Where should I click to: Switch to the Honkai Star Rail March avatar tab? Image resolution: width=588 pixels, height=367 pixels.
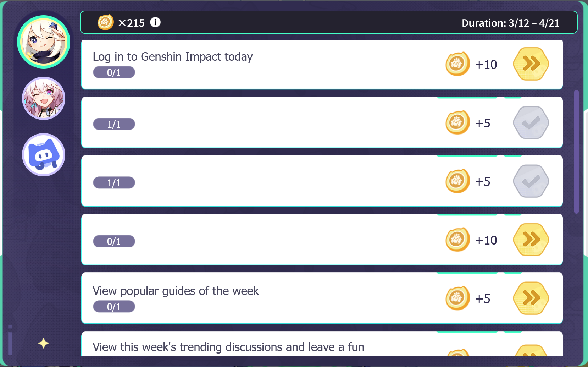(x=44, y=98)
